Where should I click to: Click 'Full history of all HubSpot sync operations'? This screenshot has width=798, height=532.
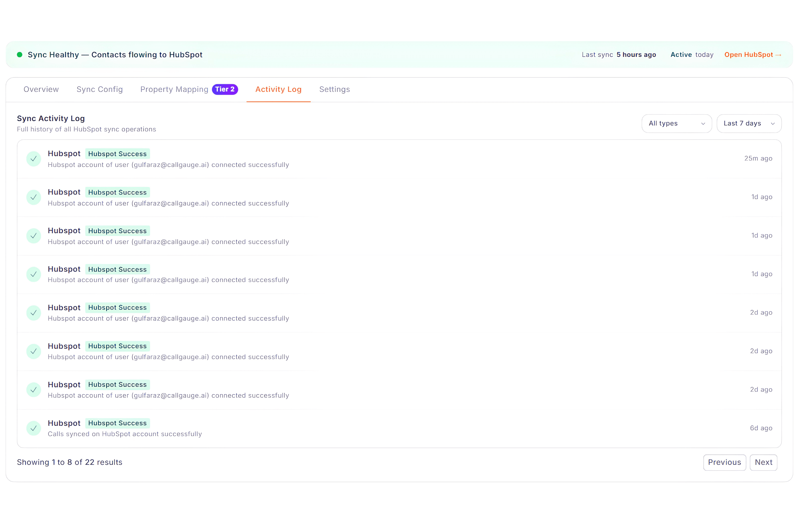click(x=87, y=129)
